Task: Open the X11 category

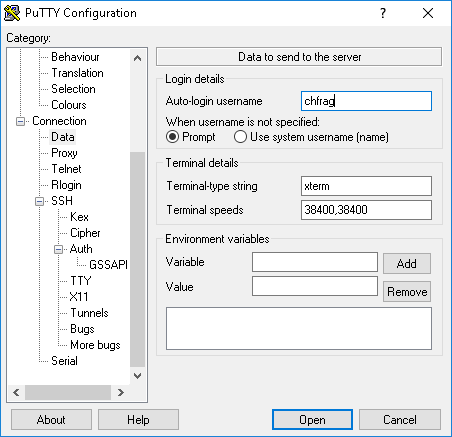Action: pyautogui.click(x=79, y=297)
